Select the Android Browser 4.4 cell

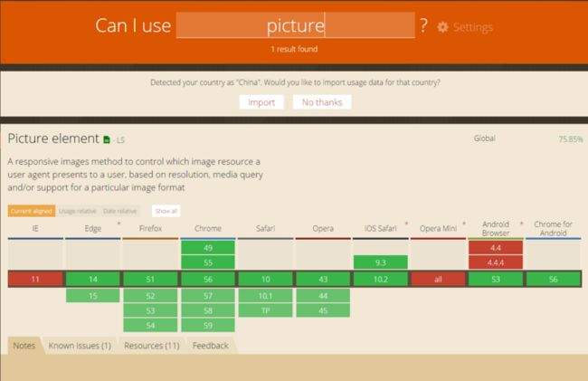coord(496,247)
